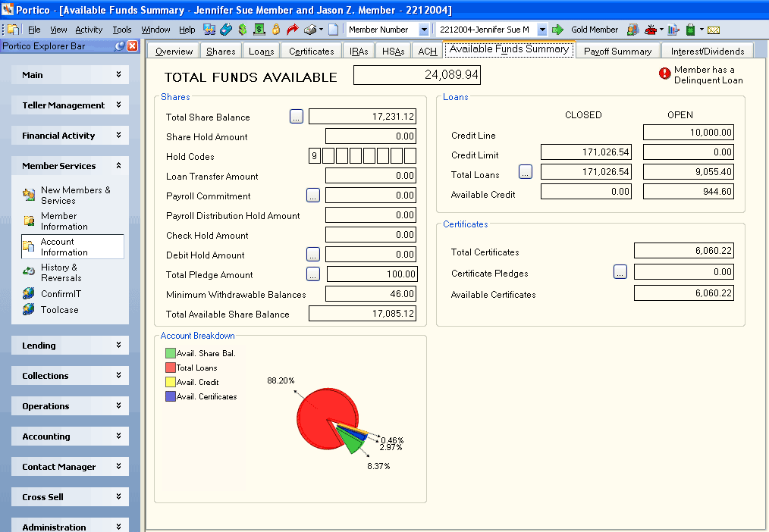Close the Portico Explorer Bar
This screenshot has width=769, height=532.
[133, 46]
